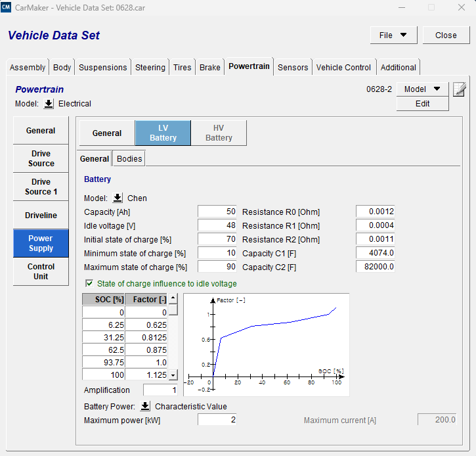Screen dimensions: 476x456
Task: Click the SOC cell with value 6.25
Action: tap(103, 325)
